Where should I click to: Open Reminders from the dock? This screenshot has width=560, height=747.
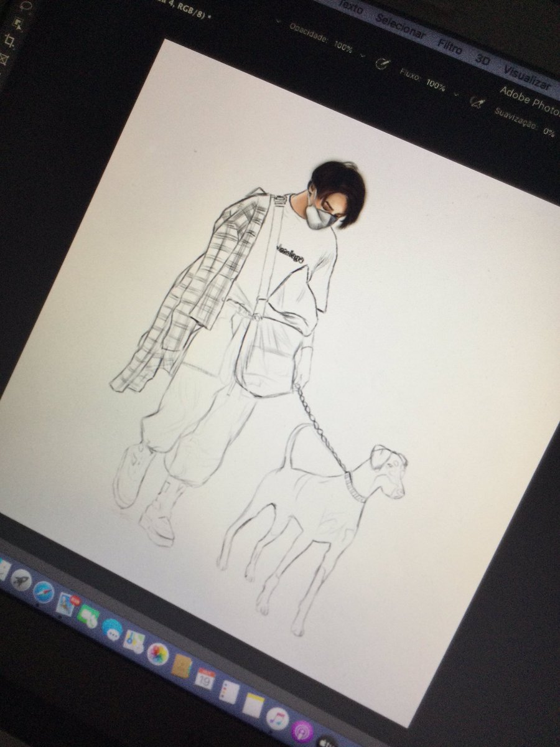point(228,691)
